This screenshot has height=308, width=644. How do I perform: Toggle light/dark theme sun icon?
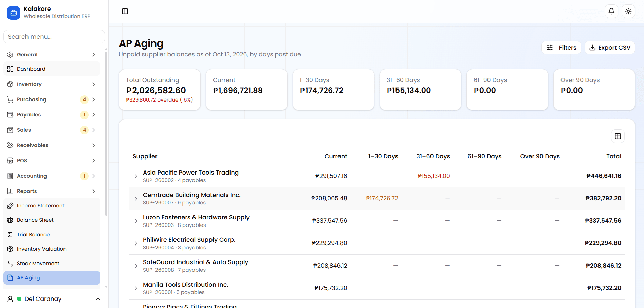click(628, 11)
